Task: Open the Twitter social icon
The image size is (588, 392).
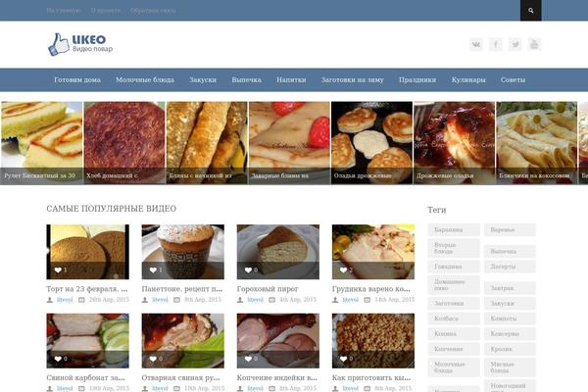Action: coord(515,44)
